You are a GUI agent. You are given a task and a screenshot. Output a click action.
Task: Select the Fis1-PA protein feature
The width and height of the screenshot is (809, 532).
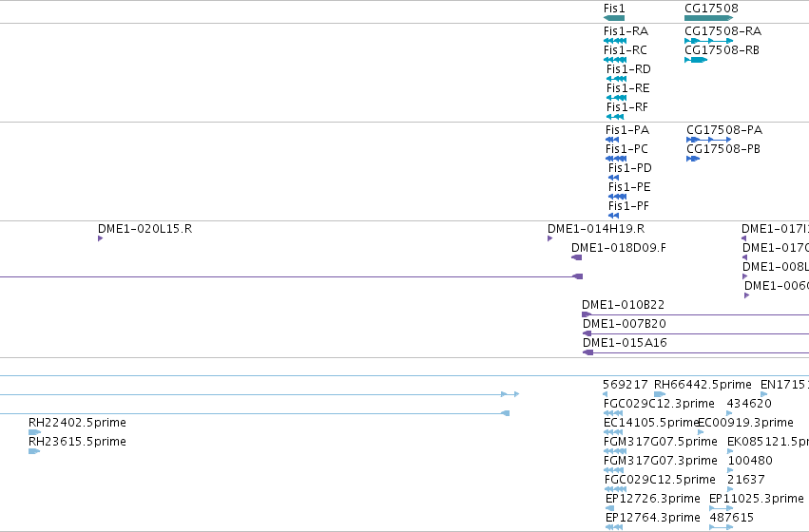pyautogui.click(x=626, y=130)
